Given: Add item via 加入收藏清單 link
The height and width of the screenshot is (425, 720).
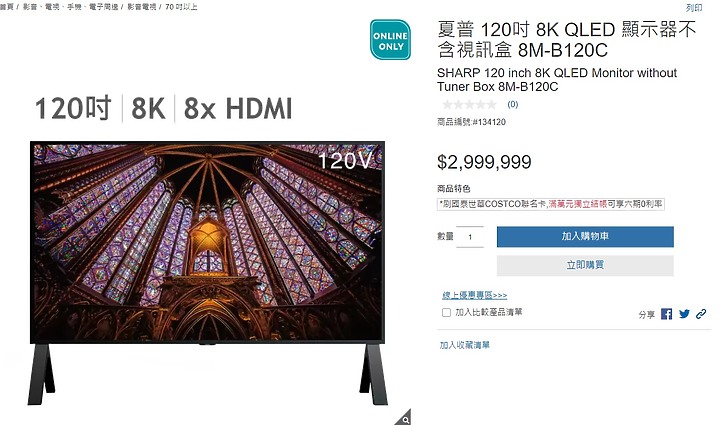Looking at the screenshot, I should coord(465,345).
